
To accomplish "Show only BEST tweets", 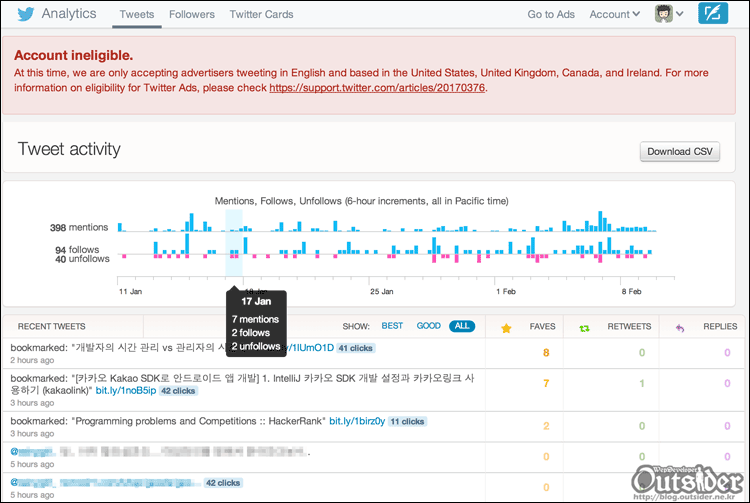I will tap(392, 326).
